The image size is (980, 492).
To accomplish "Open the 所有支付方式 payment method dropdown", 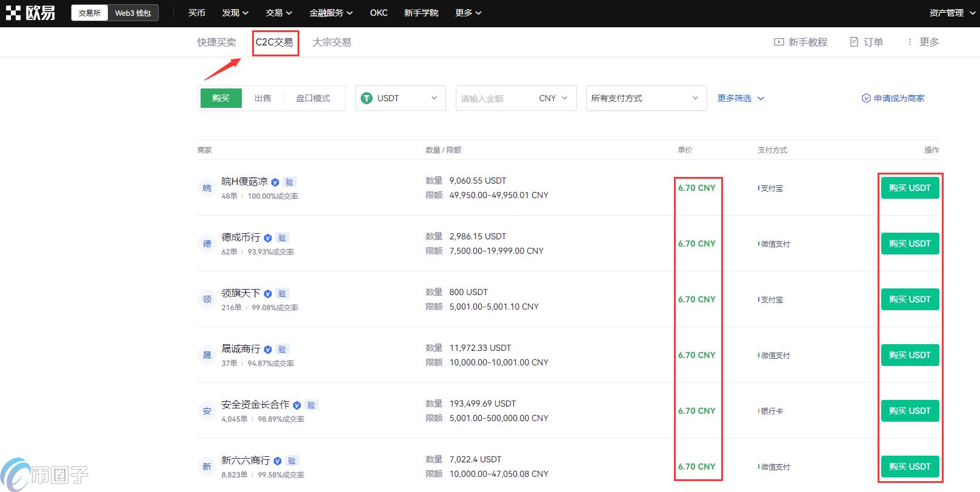I will click(645, 98).
